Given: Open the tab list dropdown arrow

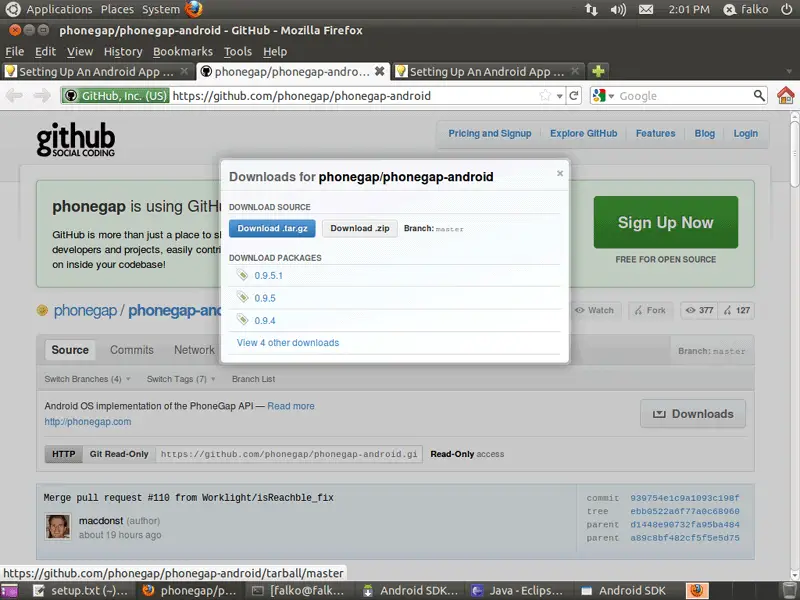Looking at the screenshot, I should pos(789,71).
